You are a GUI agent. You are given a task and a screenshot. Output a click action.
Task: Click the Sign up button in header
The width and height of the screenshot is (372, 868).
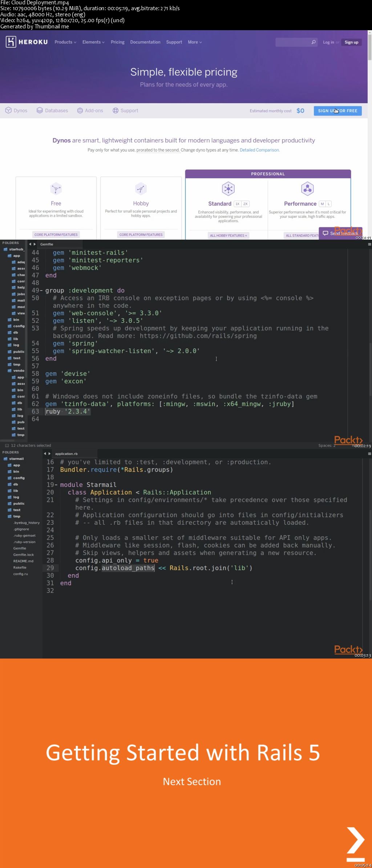[x=351, y=42]
